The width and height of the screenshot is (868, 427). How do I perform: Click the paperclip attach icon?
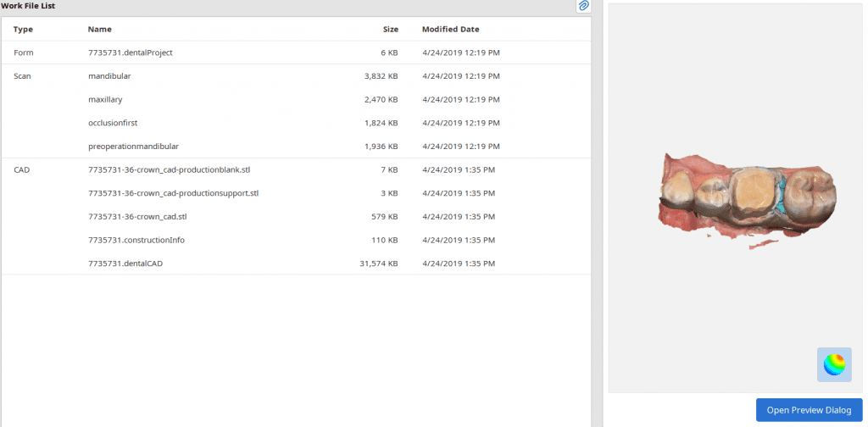583,6
